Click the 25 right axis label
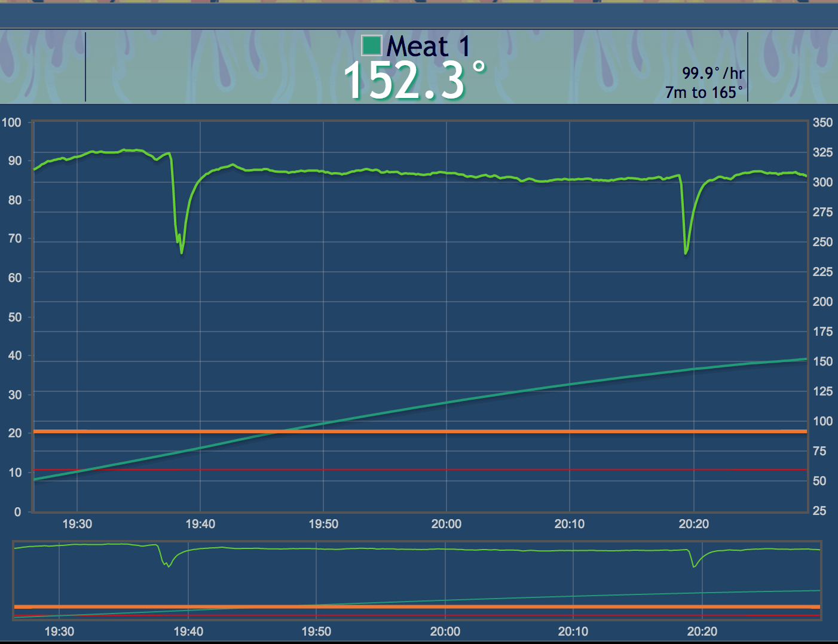Image resolution: width=838 pixels, height=644 pixels. [819, 511]
